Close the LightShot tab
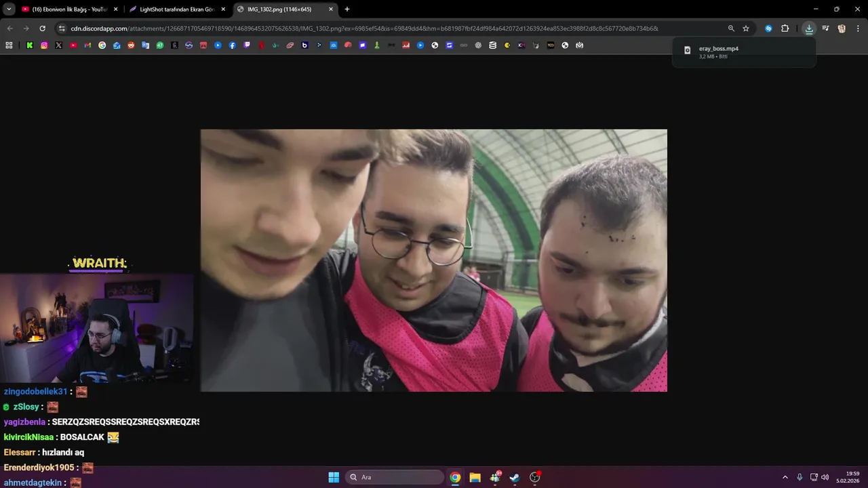Screen dimensions: 868x488 pyautogui.click(x=223, y=9)
